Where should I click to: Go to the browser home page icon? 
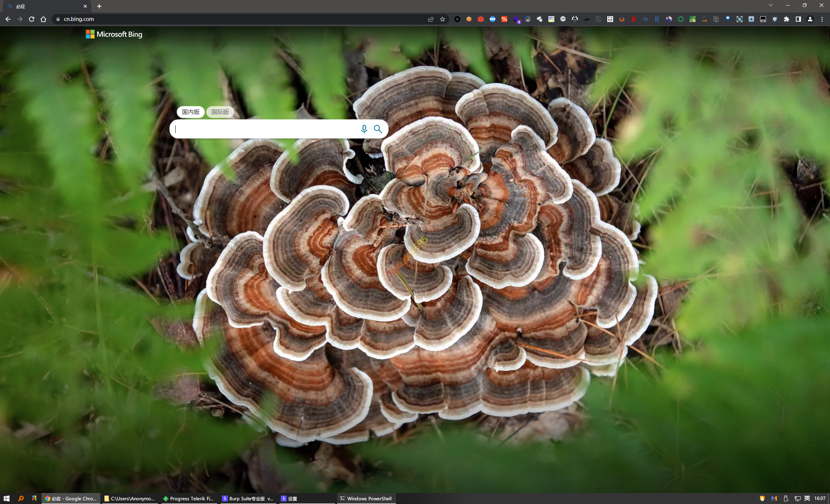pos(43,19)
